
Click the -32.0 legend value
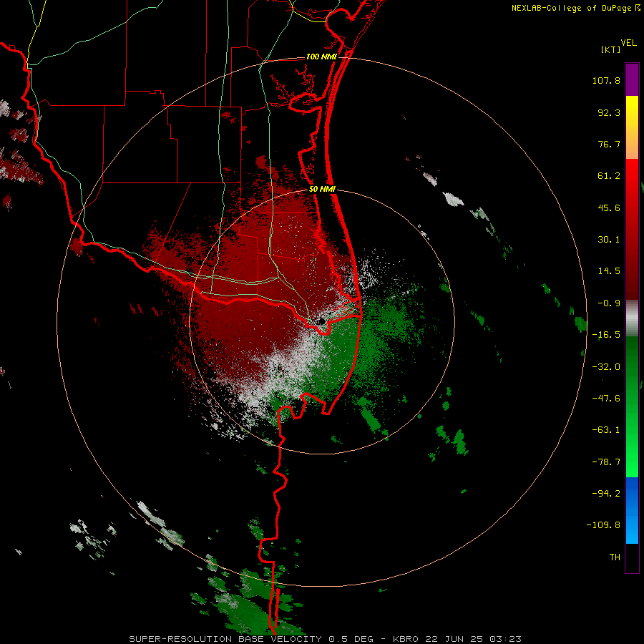point(606,367)
